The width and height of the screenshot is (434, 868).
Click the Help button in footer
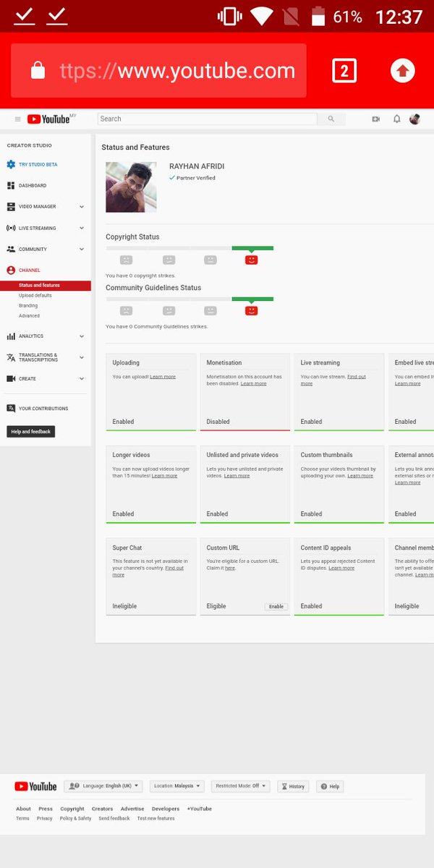click(x=330, y=786)
